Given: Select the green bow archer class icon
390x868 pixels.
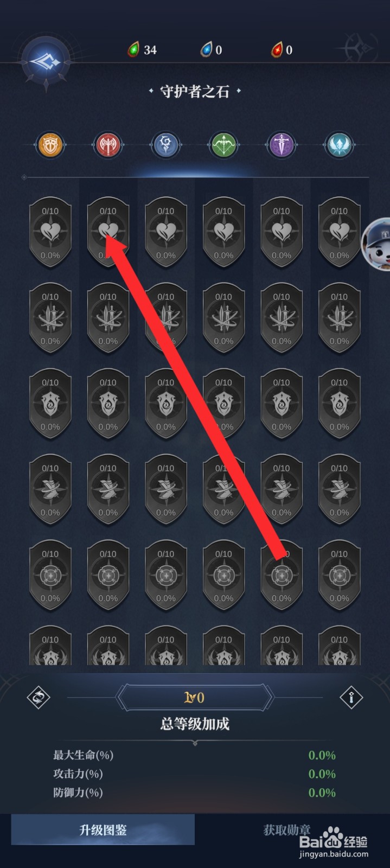Looking at the screenshot, I should pos(223,145).
